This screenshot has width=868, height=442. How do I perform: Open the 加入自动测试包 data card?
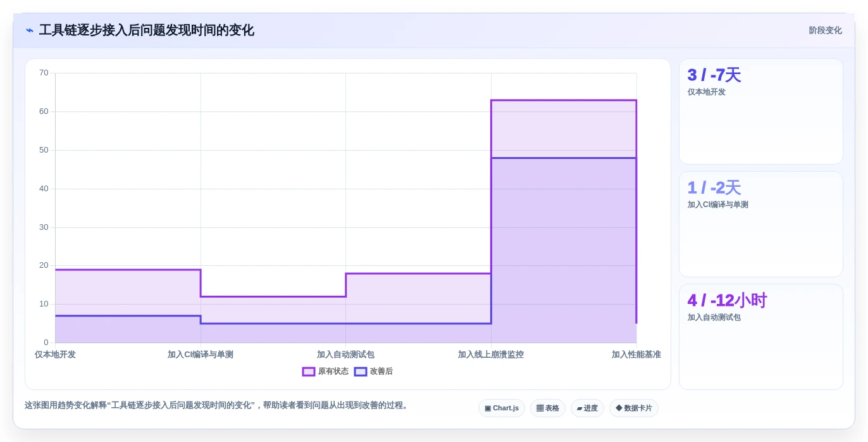pos(761,337)
